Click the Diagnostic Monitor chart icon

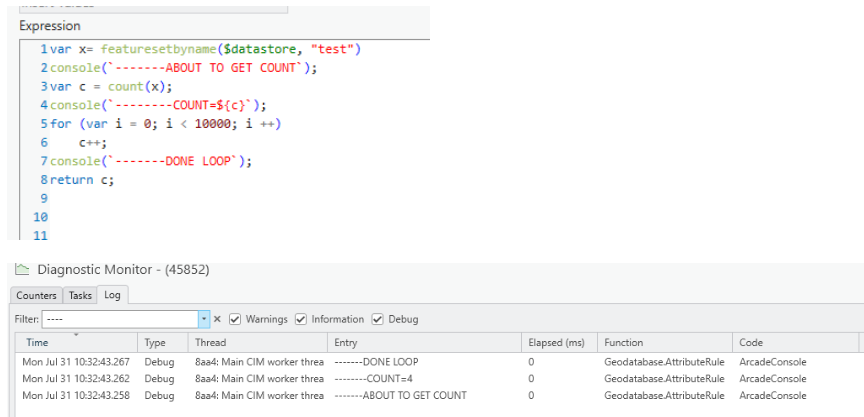tap(22, 270)
